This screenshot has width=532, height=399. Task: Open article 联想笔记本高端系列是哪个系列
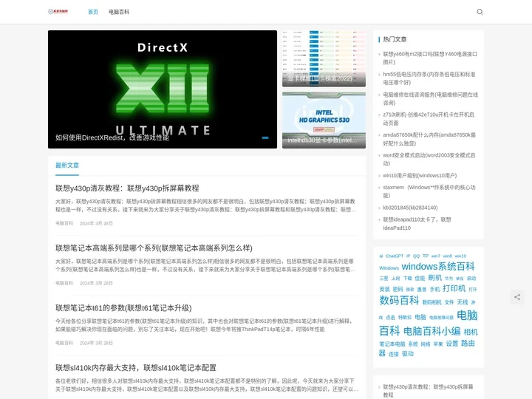(154, 248)
